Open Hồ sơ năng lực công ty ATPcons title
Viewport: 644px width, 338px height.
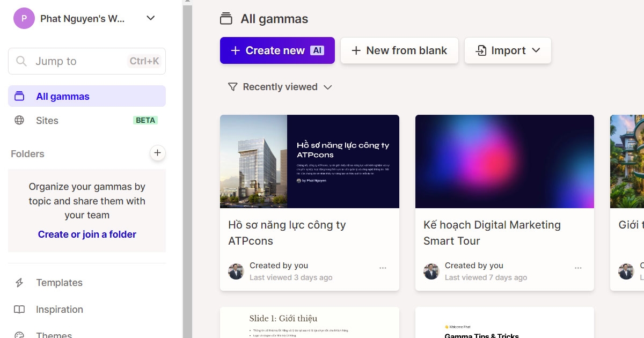(287, 233)
